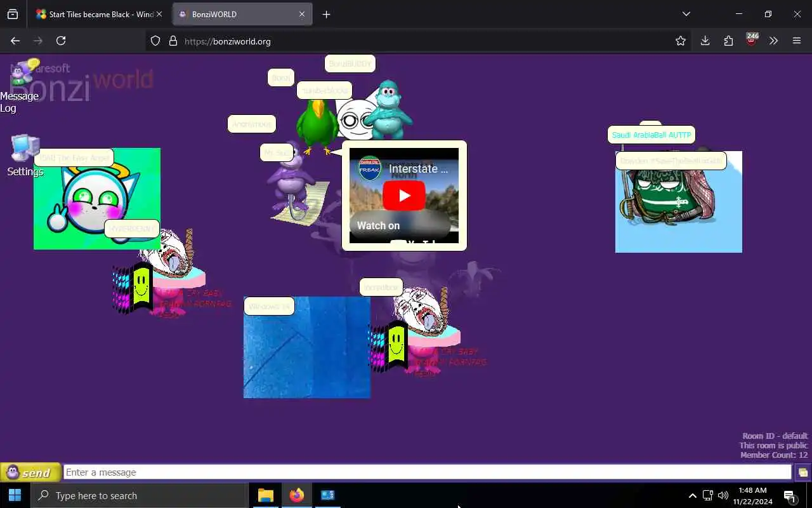Image resolution: width=812 pixels, height=508 pixels.
Task: Click the Mr. Suzi name tag
Action: [x=277, y=152]
